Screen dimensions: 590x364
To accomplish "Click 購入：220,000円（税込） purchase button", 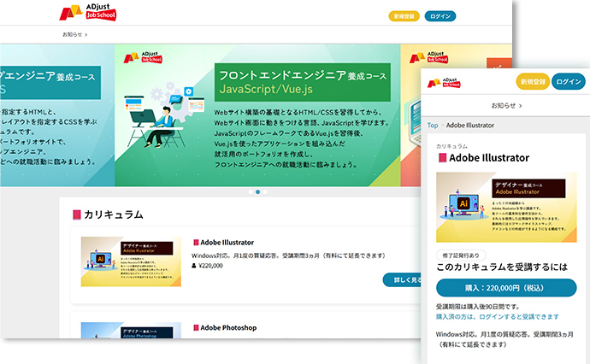I will tap(506, 288).
